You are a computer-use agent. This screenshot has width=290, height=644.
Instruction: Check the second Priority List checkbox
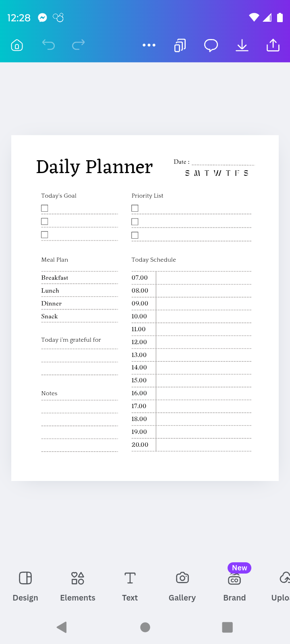(135, 222)
